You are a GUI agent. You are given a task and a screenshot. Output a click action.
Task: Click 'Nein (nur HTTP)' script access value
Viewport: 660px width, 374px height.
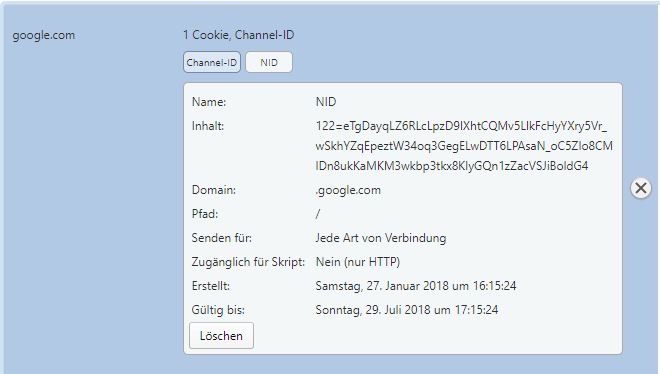point(358,262)
